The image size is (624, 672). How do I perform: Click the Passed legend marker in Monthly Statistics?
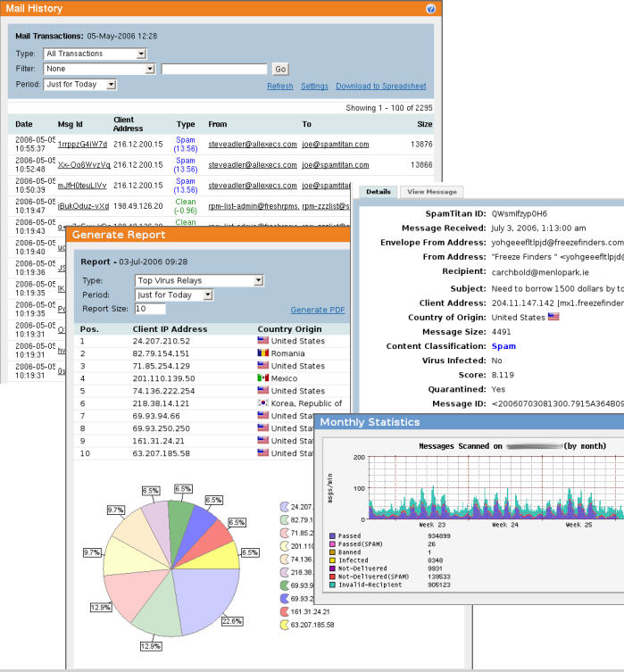tap(333, 536)
